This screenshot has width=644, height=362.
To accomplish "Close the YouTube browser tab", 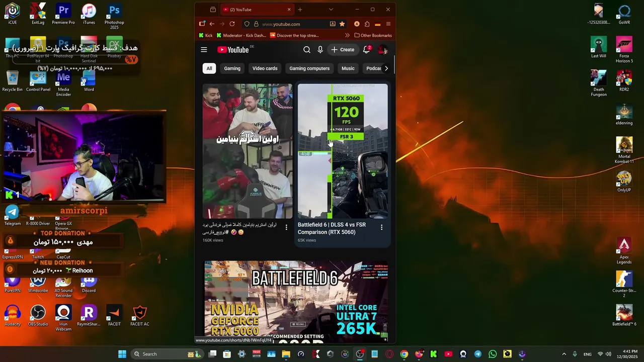I will 289,10.
